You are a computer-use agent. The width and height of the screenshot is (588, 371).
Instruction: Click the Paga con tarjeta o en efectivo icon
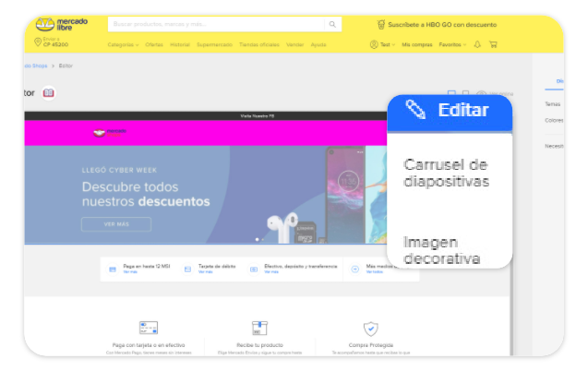click(148, 328)
